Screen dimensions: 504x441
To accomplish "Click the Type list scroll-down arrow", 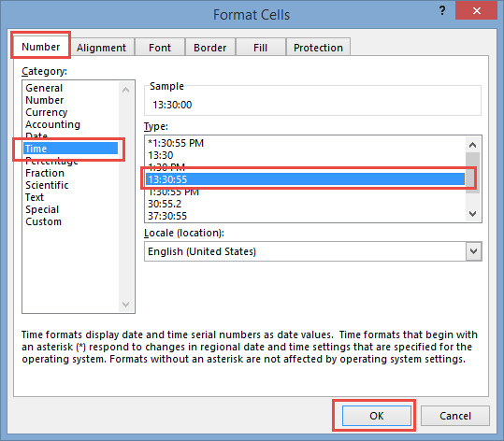I will (x=472, y=214).
